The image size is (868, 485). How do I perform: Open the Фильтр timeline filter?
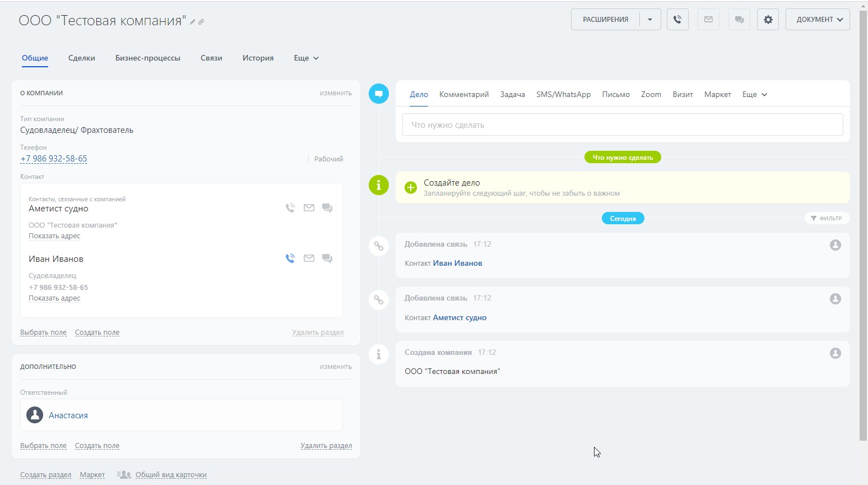coord(827,218)
